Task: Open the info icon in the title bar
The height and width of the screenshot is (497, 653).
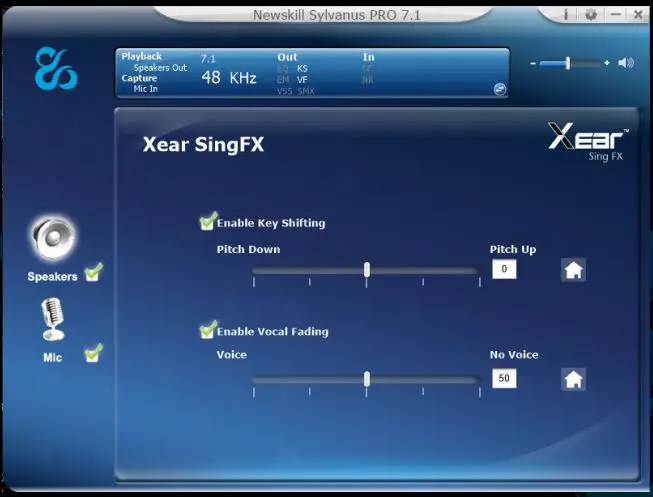Action: 565,15
